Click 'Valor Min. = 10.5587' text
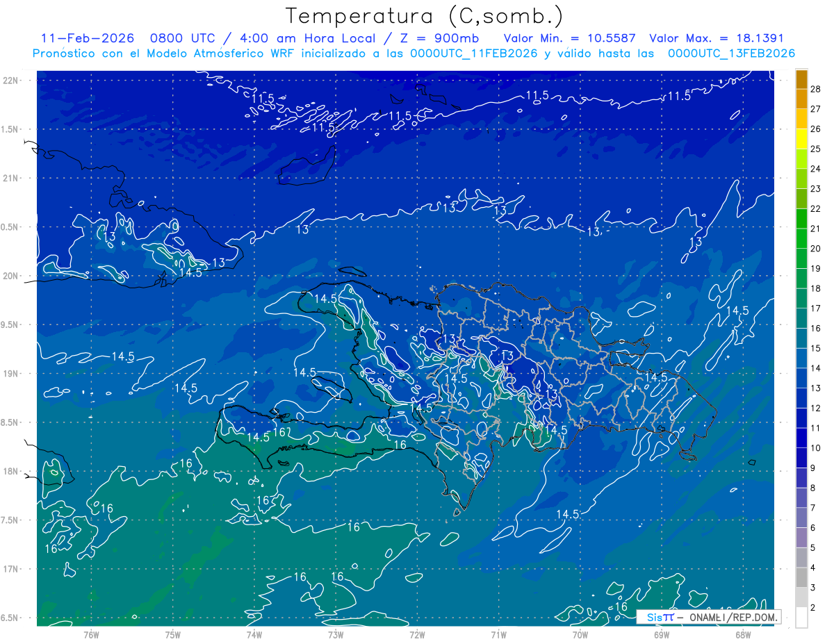Image resolution: width=834 pixels, height=644 pixels. point(569,39)
